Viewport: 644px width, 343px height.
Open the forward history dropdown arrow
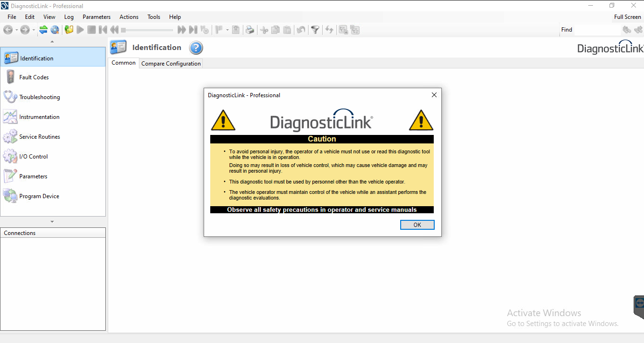click(x=34, y=30)
